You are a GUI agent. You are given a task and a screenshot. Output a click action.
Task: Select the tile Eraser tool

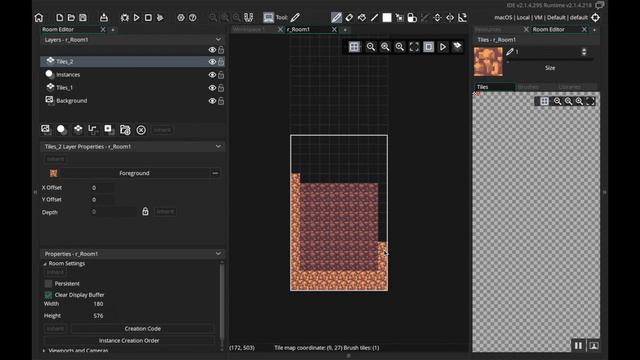[x=349, y=18]
